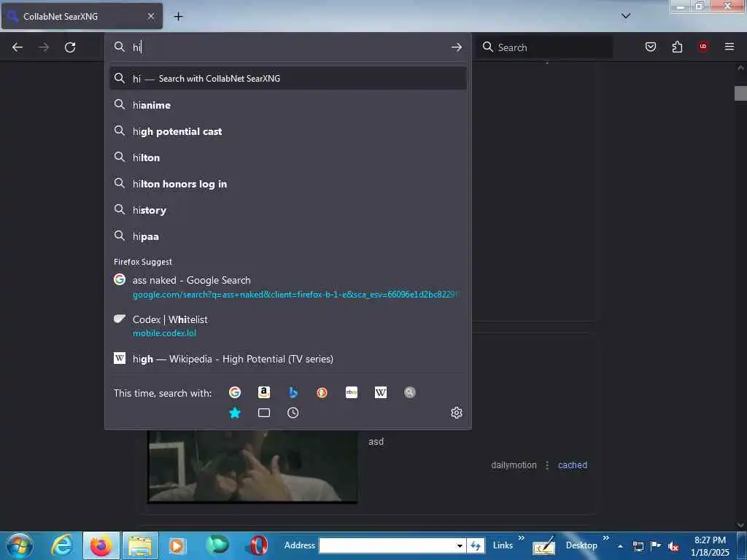The height and width of the screenshot is (560, 747).
Task: Search open tabs using the tab icon
Action: (x=264, y=413)
